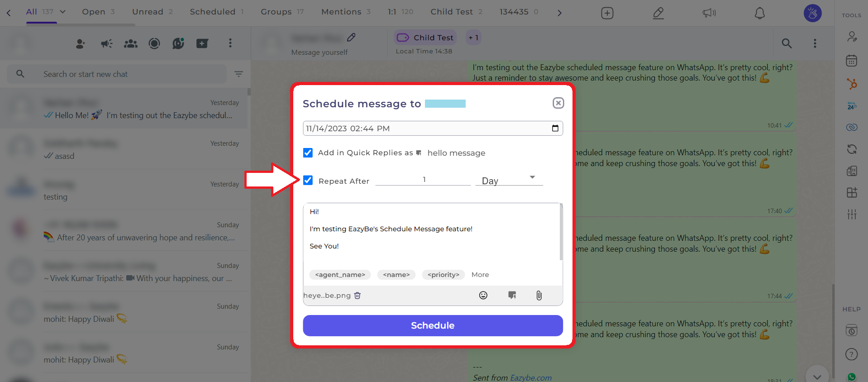The height and width of the screenshot is (382, 868).
Task: Open chat list three-dot menu
Action: 230,43
